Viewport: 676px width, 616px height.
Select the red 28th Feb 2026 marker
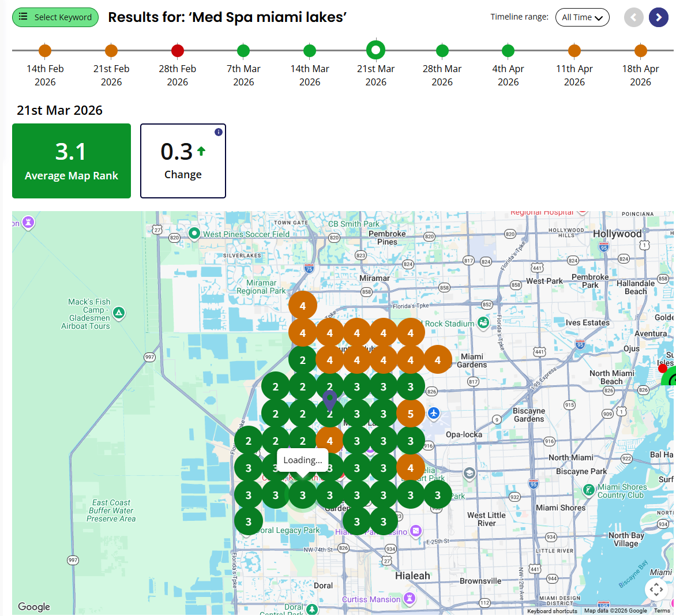(x=177, y=50)
